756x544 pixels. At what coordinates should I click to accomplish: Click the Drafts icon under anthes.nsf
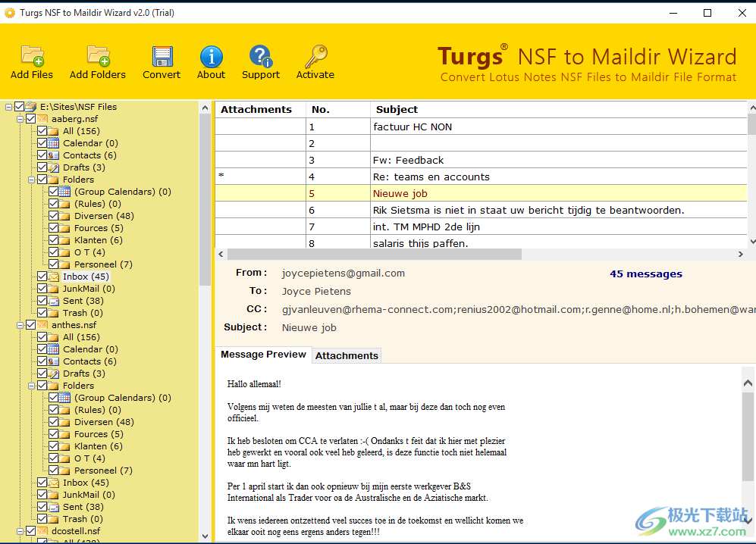pos(54,374)
